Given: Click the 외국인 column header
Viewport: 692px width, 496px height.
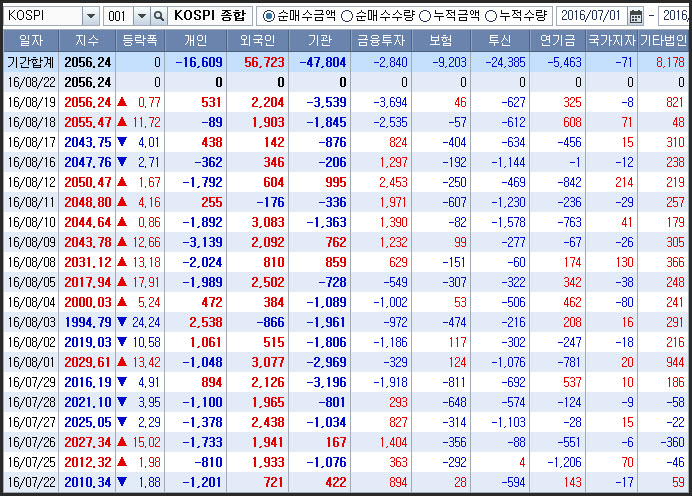Looking at the screenshot, I should [x=258, y=41].
